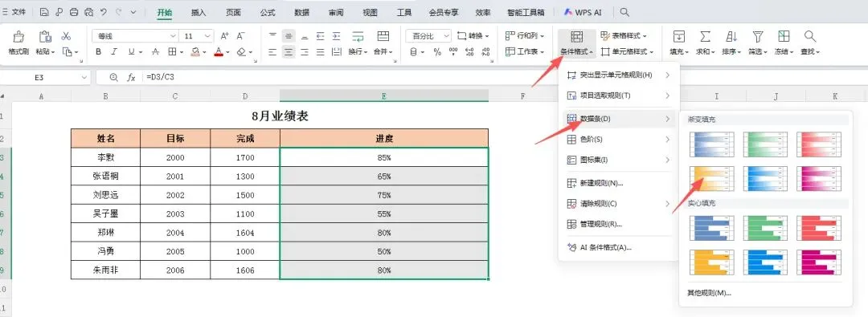Click the insert function fx icon
The width and height of the screenshot is (868, 317).
click(x=131, y=78)
